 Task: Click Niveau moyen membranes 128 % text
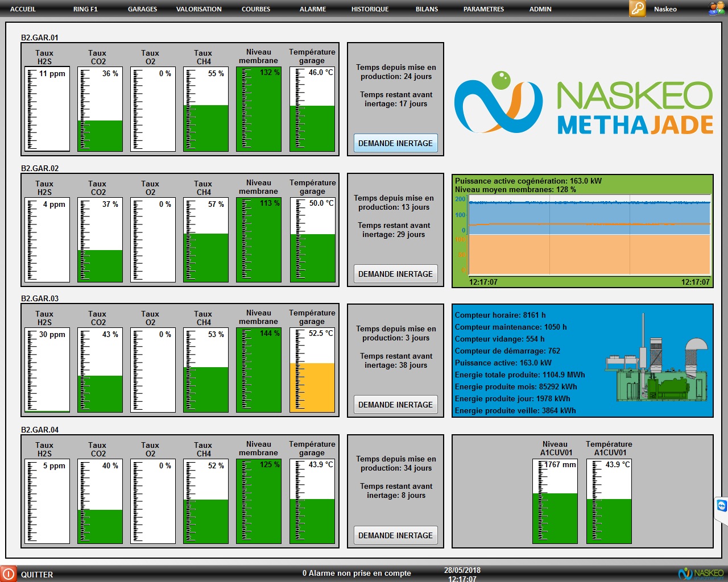point(515,190)
